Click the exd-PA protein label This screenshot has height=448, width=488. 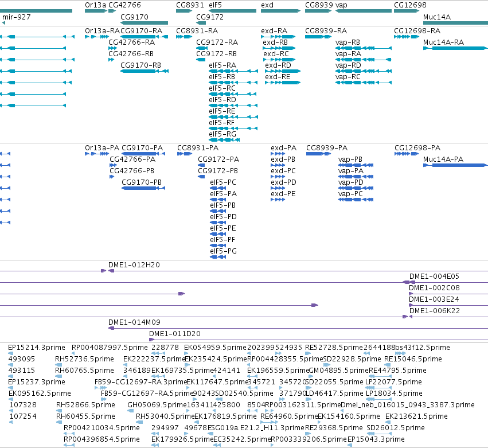point(283,148)
